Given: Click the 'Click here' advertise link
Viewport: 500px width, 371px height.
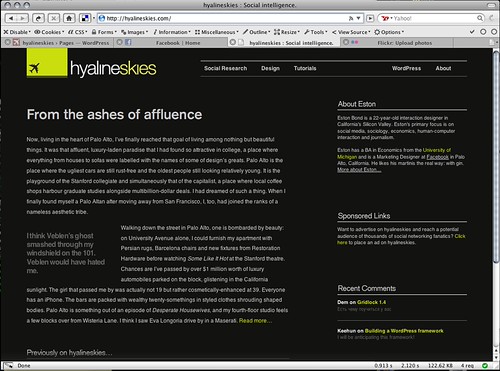Looking at the screenshot, I should [x=460, y=236].
